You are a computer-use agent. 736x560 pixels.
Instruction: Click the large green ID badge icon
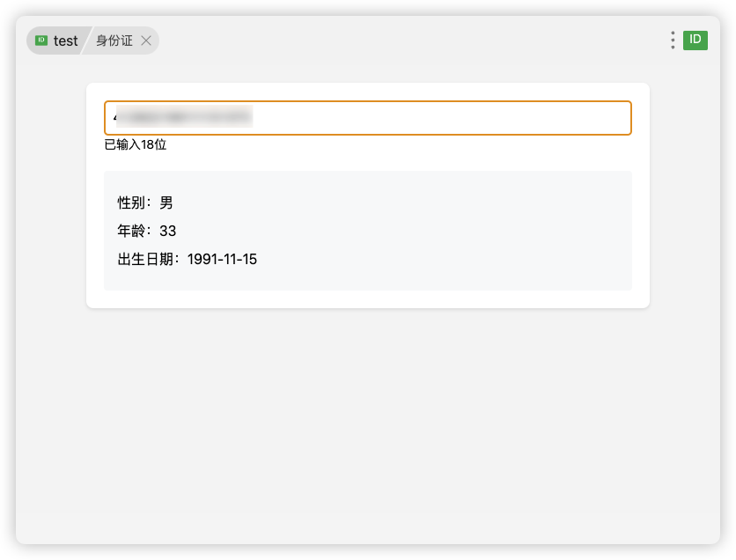(x=696, y=41)
